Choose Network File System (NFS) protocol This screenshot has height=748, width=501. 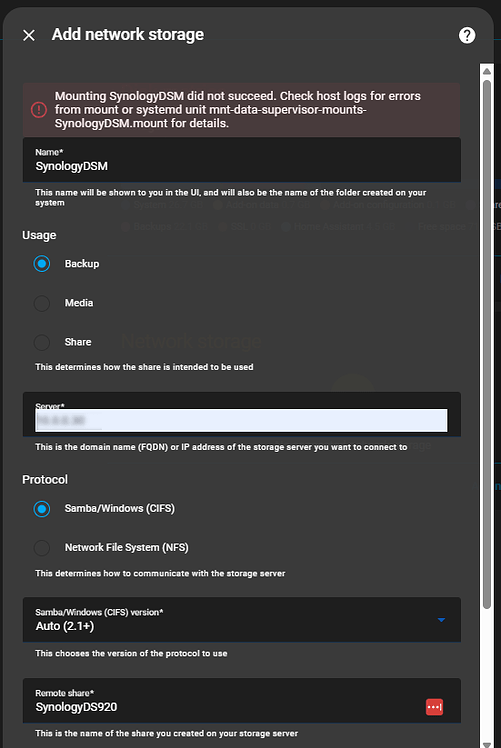click(x=42, y=548)
